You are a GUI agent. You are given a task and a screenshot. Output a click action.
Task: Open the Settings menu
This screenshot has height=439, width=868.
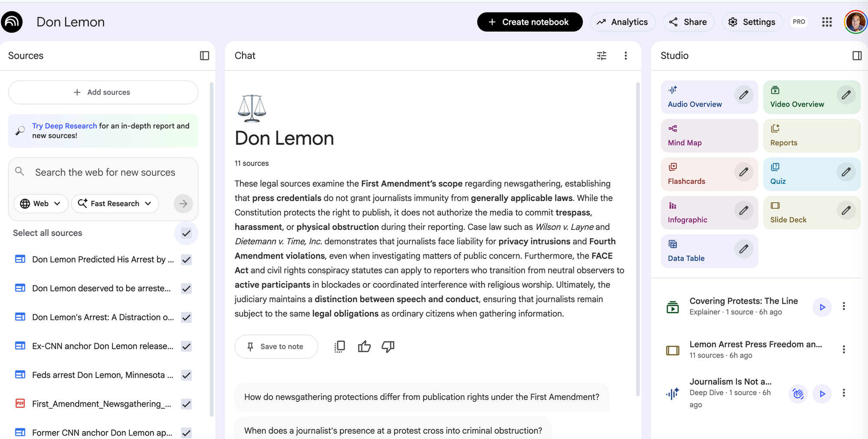[752, 22]
